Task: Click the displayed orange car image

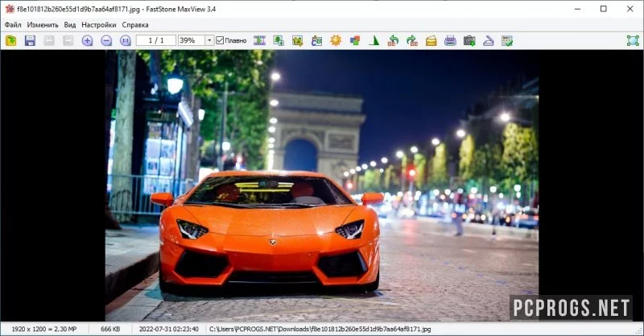Action: tap(321, 185)
